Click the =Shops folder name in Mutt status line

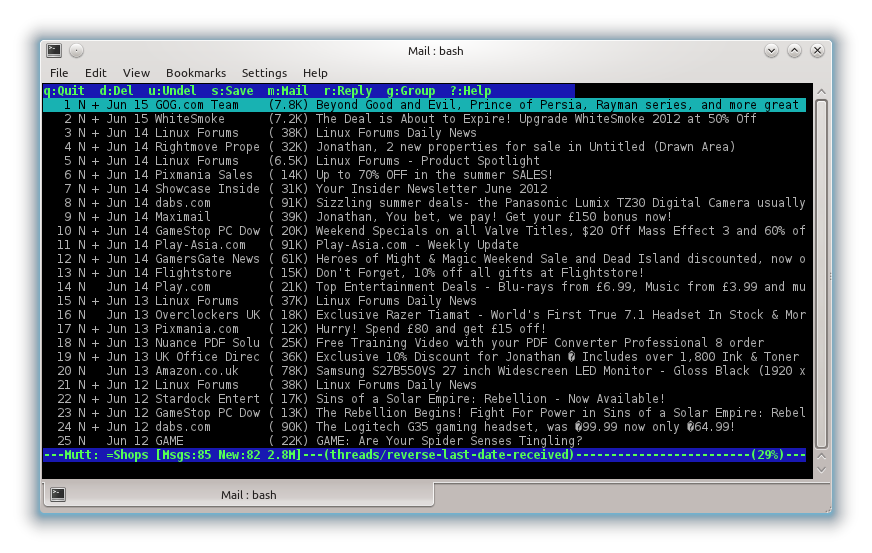tap(127, 455)
